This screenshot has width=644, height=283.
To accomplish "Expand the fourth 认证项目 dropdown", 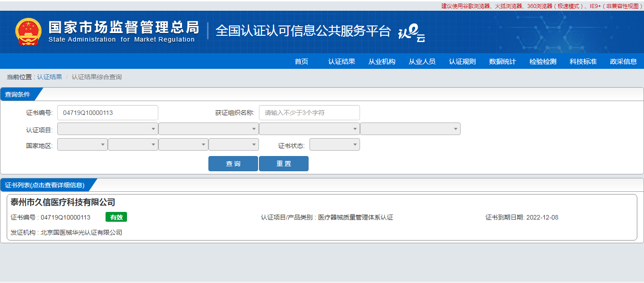I will click(x=410, y=129).
